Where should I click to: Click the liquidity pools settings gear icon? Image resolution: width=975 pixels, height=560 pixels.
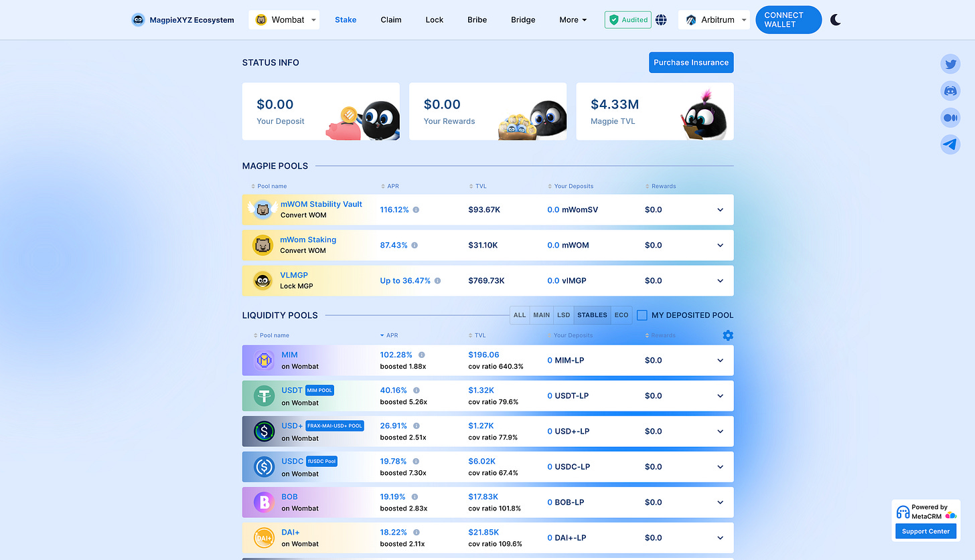point(728,335)
